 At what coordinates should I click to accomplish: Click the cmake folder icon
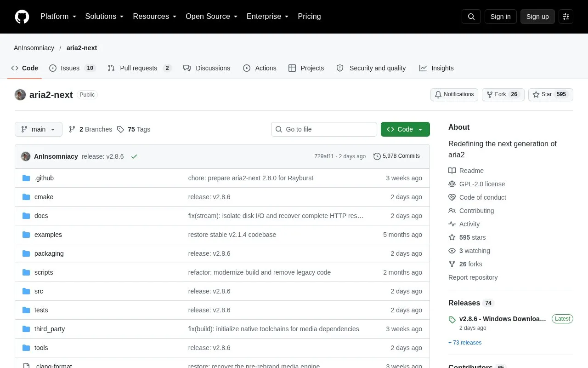click(x=26, y=197)
